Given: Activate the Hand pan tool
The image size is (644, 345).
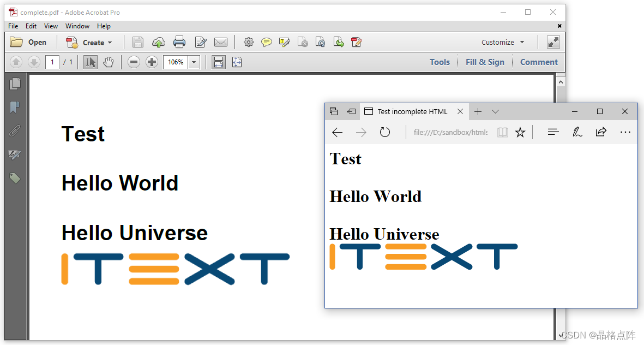Looking at the screenshot, I should pos(108,62).
